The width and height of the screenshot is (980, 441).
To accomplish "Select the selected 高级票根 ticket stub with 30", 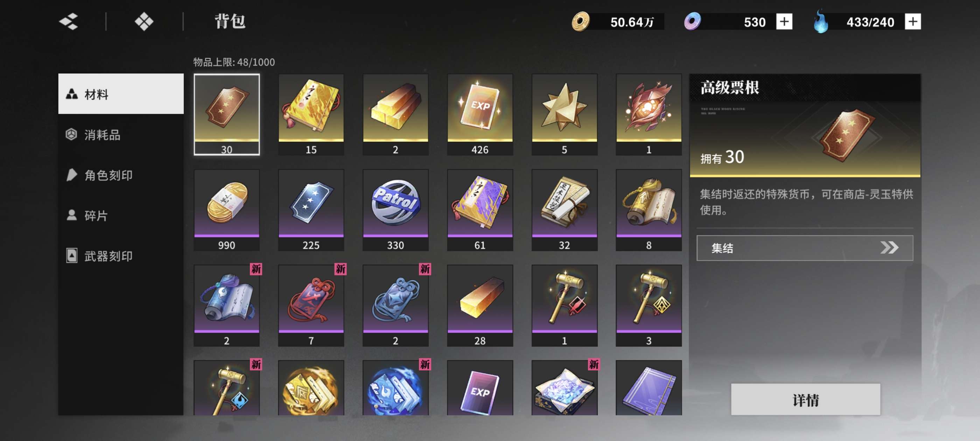I will click(226, 114).
